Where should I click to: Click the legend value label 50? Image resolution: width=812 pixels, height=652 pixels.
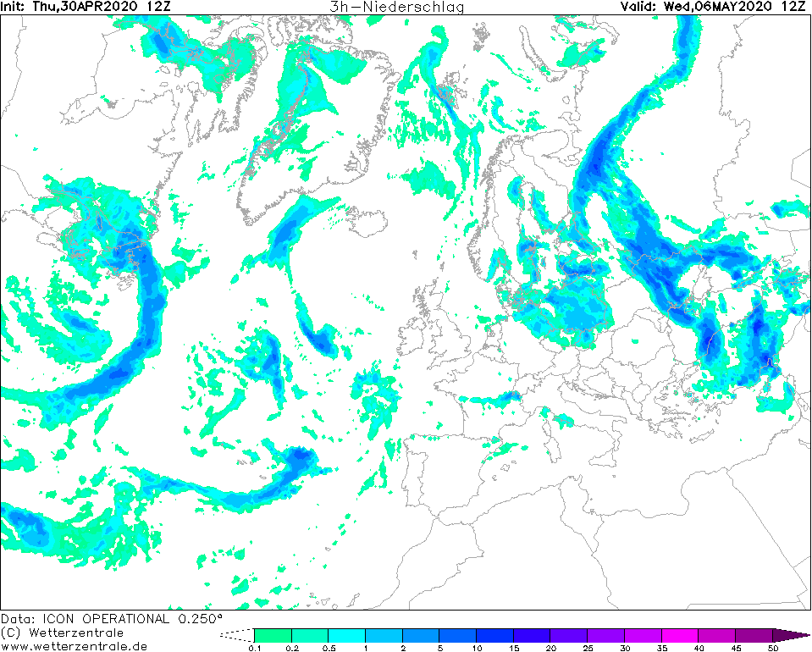(772, 648)
